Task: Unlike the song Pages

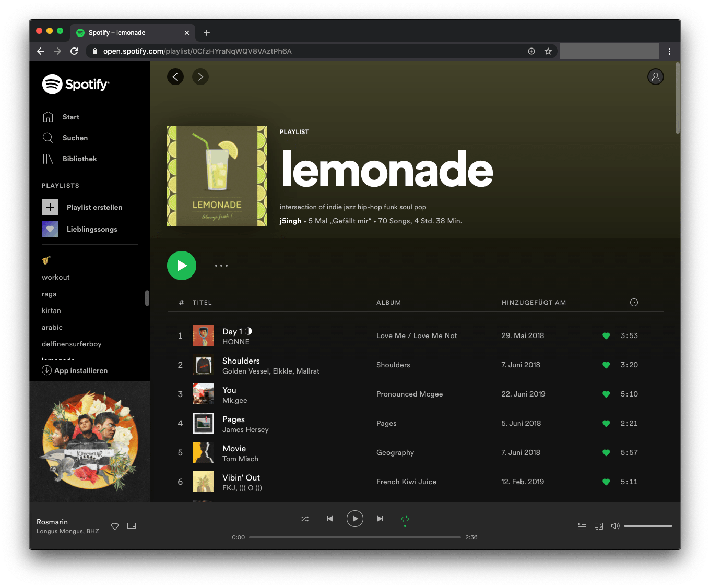Action: [x=606, y=424]
